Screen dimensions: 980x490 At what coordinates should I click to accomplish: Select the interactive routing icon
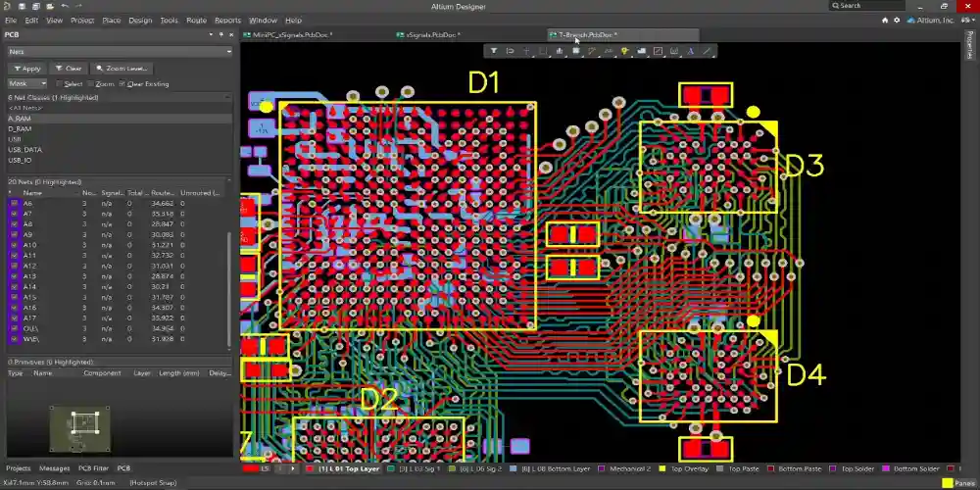(592, 51)
